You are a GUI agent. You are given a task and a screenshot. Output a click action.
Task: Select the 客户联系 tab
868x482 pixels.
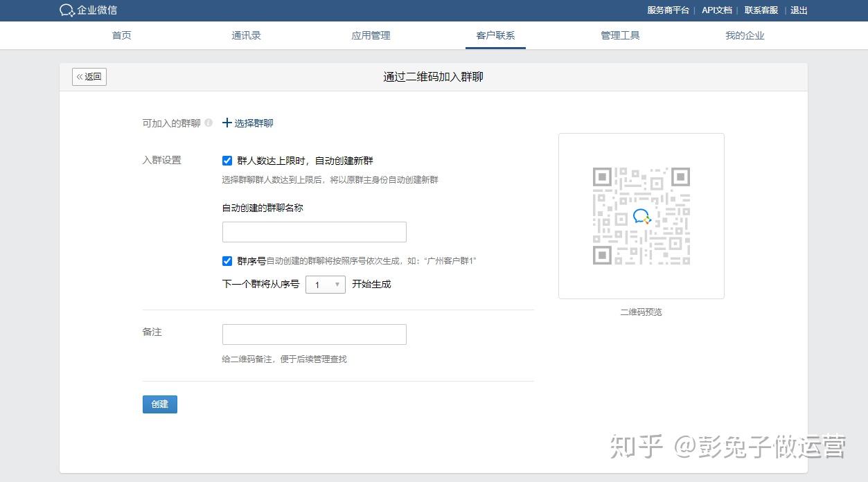[496, 35]
